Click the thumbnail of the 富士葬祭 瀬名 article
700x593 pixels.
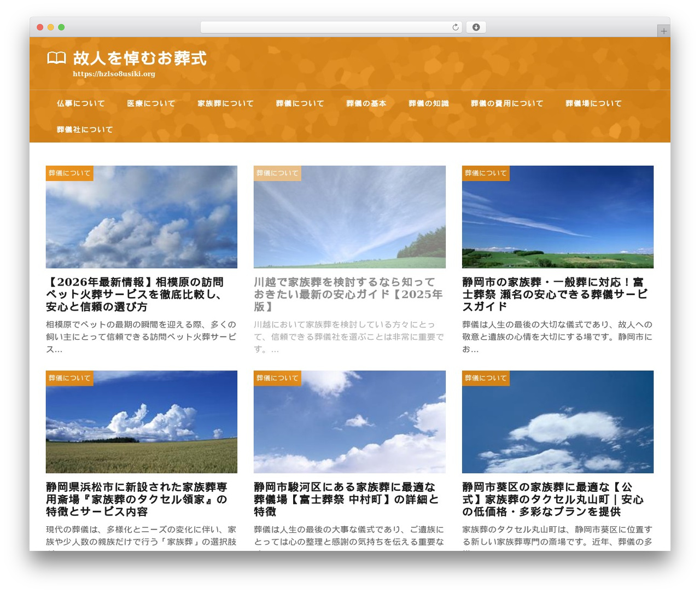558,217
